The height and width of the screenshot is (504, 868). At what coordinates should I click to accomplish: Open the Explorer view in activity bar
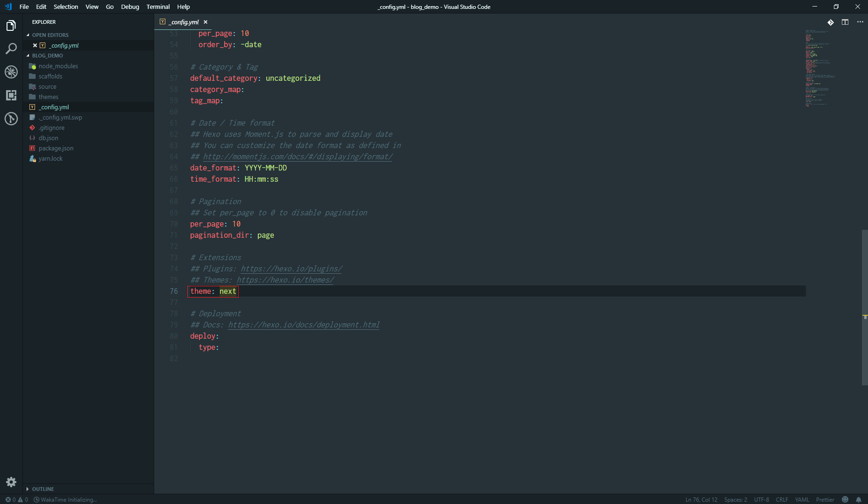11,25
